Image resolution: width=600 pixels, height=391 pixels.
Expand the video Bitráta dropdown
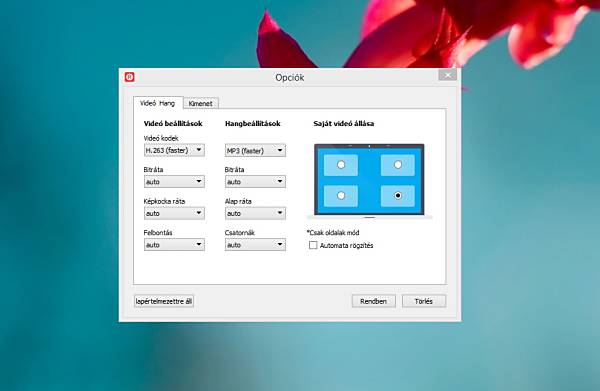tap(174, 182)
